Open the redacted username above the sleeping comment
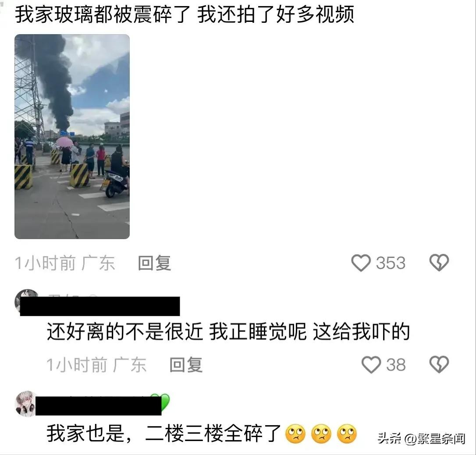Screen dimensions: 476x455 [x=100, y=307]
